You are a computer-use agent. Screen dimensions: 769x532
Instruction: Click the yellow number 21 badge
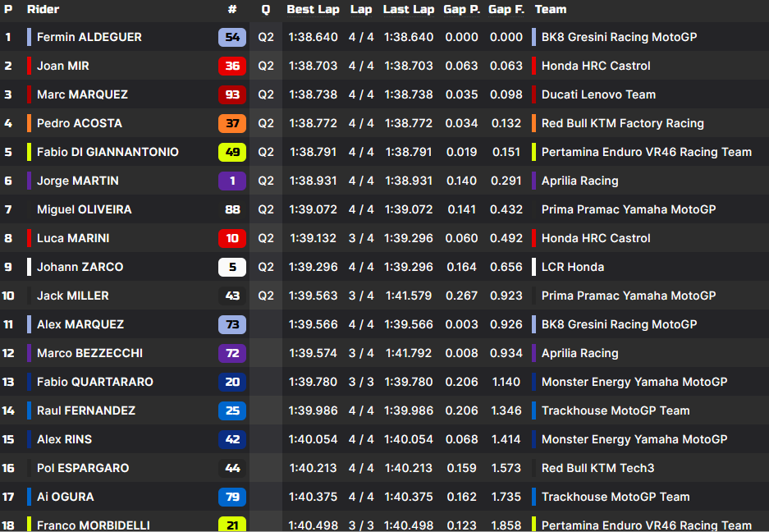(x=232, y=524)
